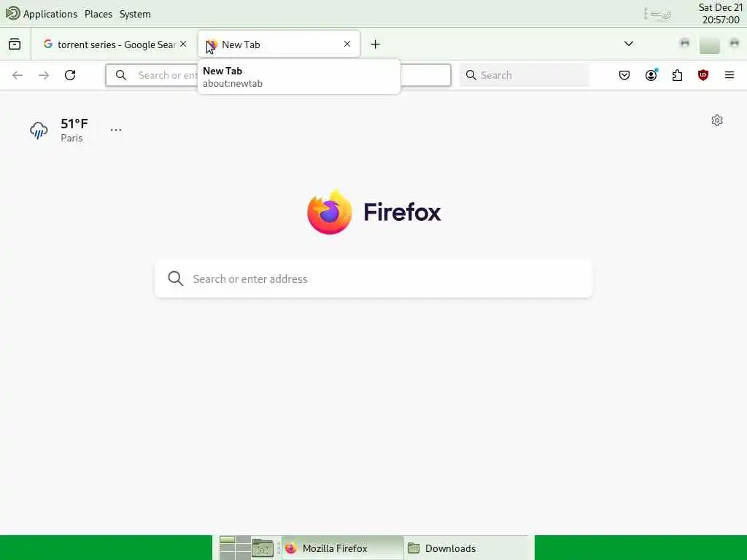Close the New Tab tab
Screen dimensions: 747x560
347,44
